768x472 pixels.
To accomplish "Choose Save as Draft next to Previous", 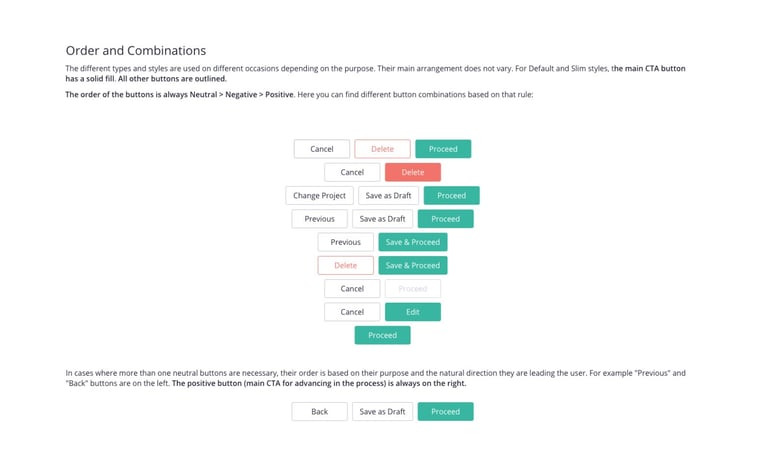I will coord(382,218).
